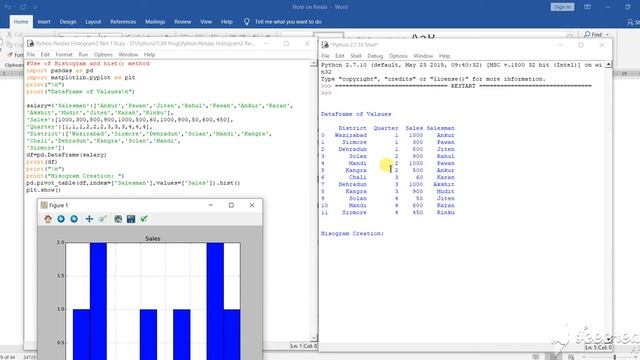This screenshot has height=360, width=640.
Task: Click pd.pivot_table line in editor
Action: [x=133, y=183]
